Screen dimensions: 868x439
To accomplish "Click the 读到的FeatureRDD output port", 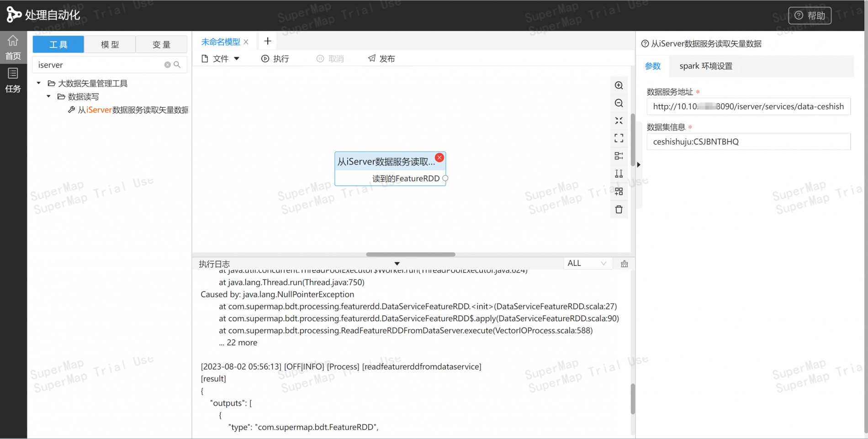I will (x=445, y=179).
